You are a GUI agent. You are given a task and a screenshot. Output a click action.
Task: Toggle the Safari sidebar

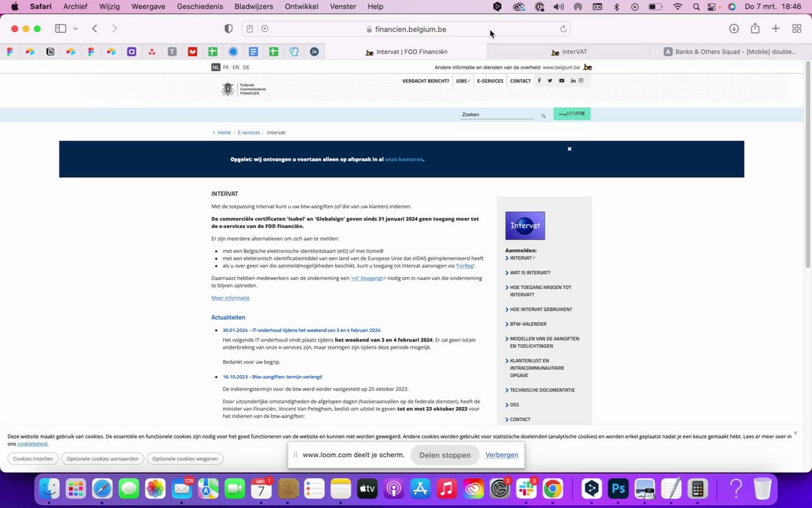pyautogui.click(x=61, y=29)
